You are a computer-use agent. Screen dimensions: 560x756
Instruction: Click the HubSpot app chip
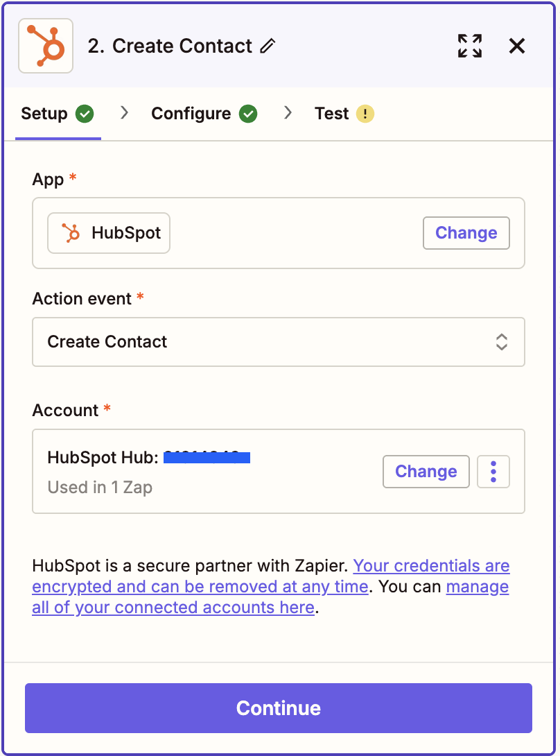109,233
